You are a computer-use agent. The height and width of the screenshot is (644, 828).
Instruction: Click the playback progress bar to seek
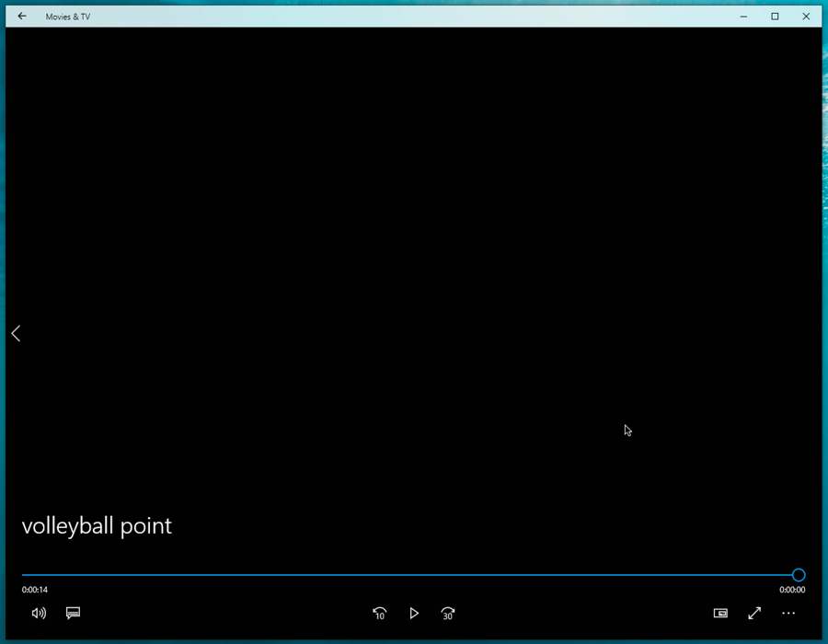pyautogui.click(x=414, y=574)
